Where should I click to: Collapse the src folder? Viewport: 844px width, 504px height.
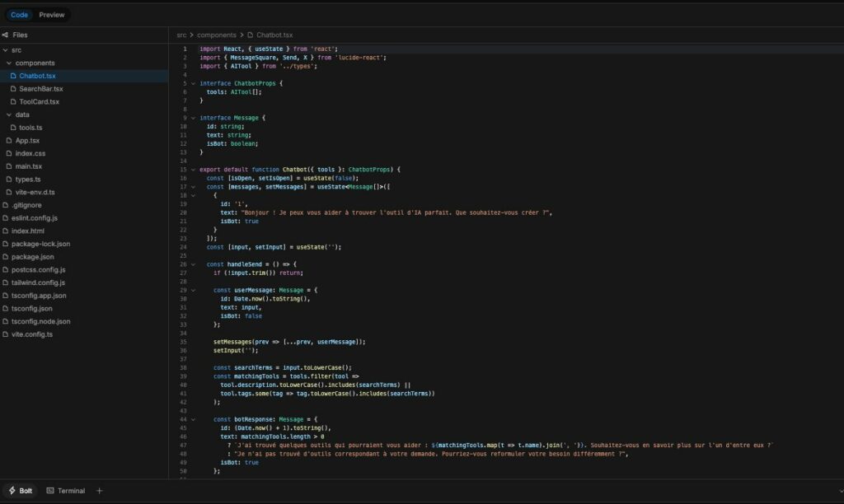(6, 50)
